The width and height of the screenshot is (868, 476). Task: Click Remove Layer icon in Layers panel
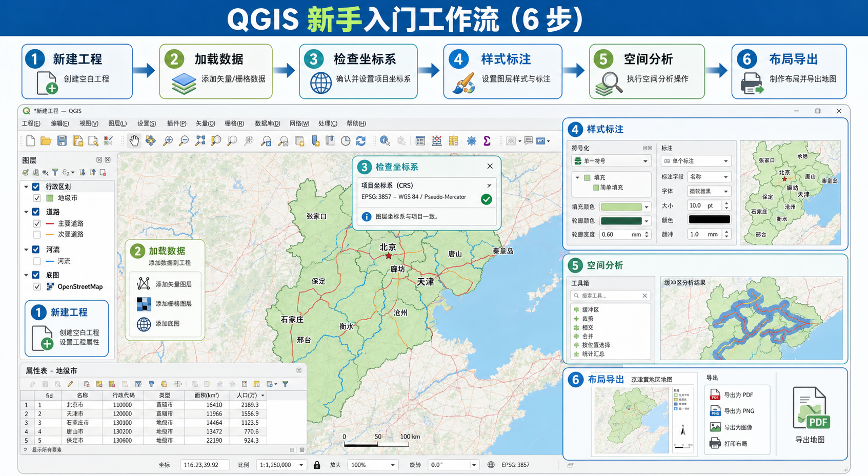pyautogui.click(x=103, y=172)
